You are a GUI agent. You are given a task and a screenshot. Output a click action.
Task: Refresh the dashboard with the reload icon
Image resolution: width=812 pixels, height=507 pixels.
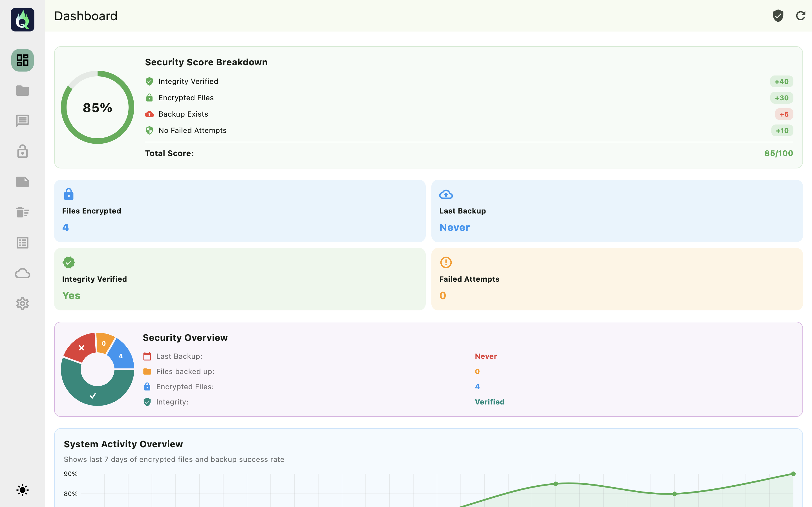point(801,16)
